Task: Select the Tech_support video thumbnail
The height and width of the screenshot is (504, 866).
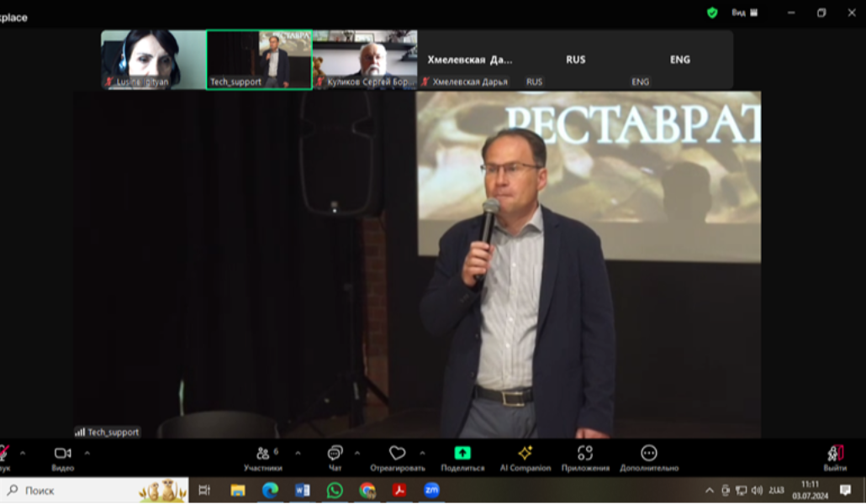Action: click(259, 60)
